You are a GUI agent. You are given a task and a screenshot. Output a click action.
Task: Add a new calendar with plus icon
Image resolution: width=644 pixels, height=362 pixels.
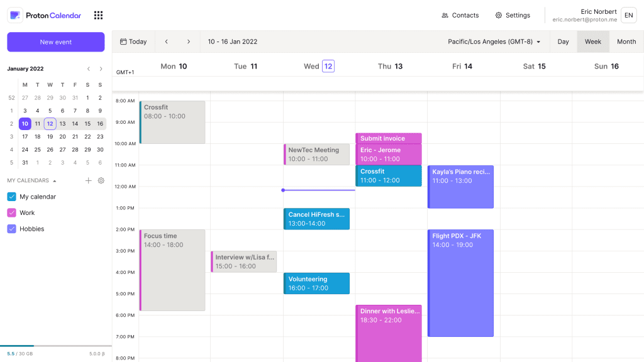[88, 180]
